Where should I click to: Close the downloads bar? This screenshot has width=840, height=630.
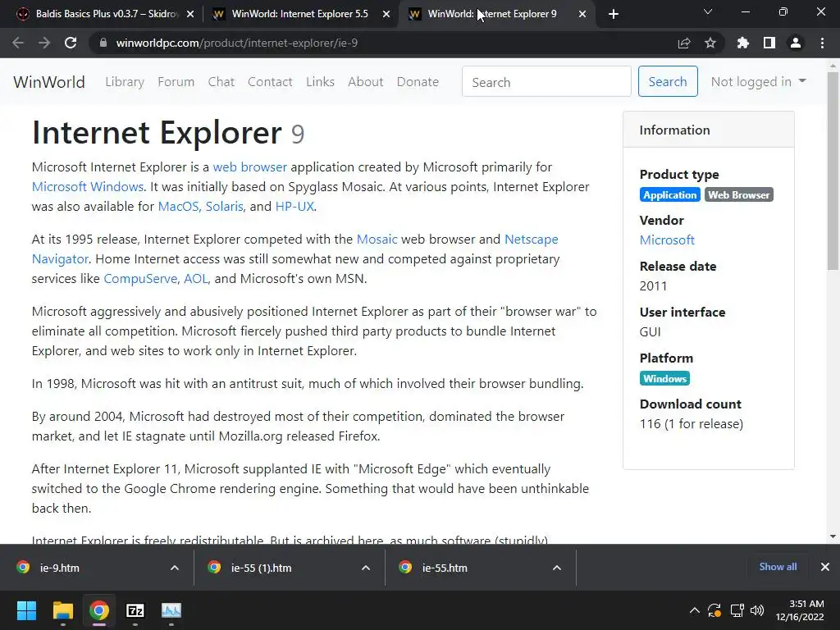(825, 567)
